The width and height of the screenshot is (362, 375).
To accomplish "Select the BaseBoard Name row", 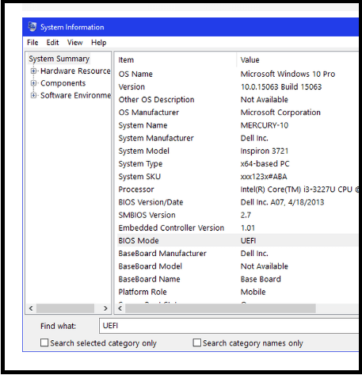I will (x=237, y=279).
